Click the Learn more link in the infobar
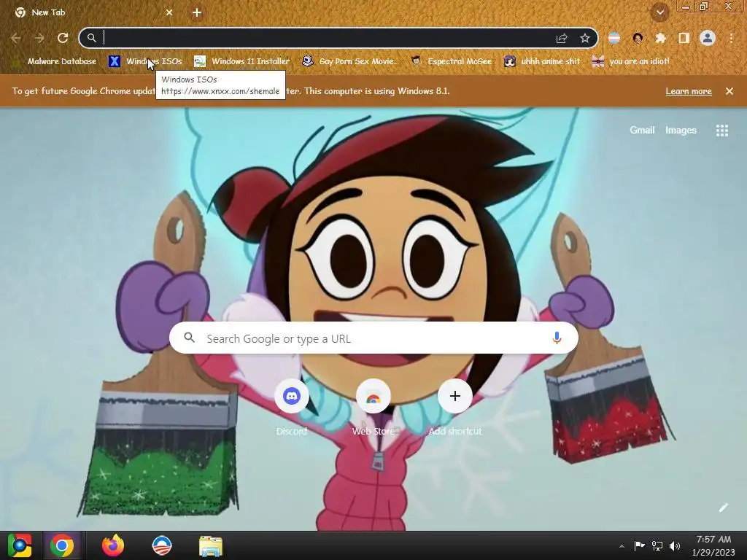Image resolution: width=747 pixels, height=560 pixels. point(689,91)
